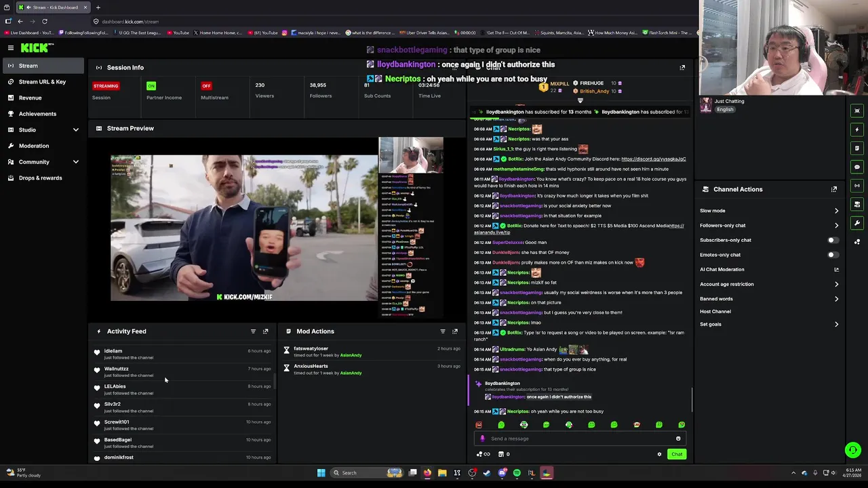Open the Asian Andy Discord invite link
The width and height of the screenshot is (868, 488).
(x=653, y=159)
